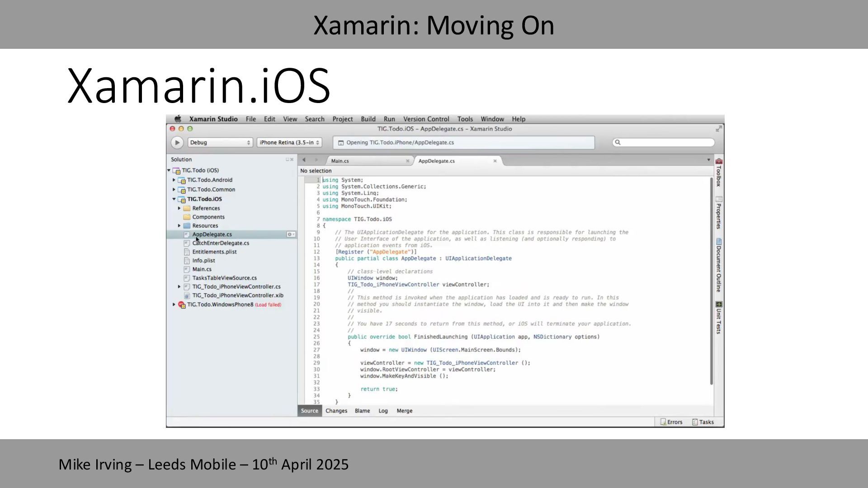Click the References folder icon
The image size is (868, 488).
[x=187, y=208]
